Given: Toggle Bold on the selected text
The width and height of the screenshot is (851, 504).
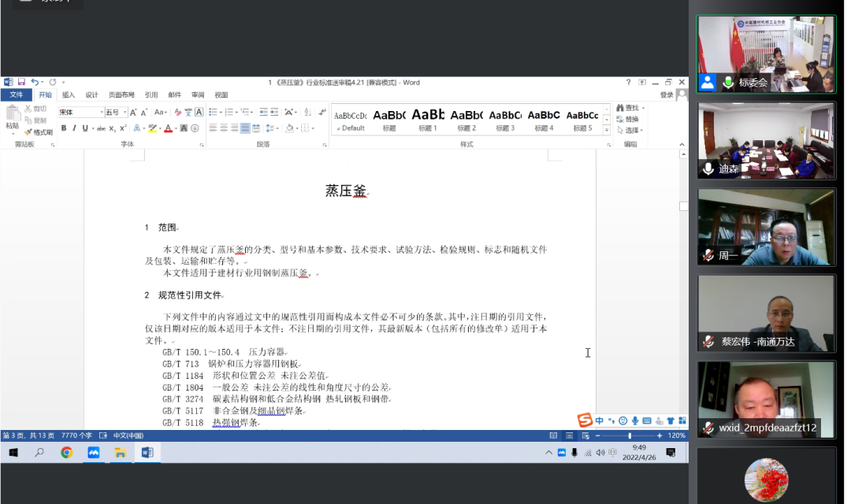Looking at the screenshot, I should (x=64, y=128).
